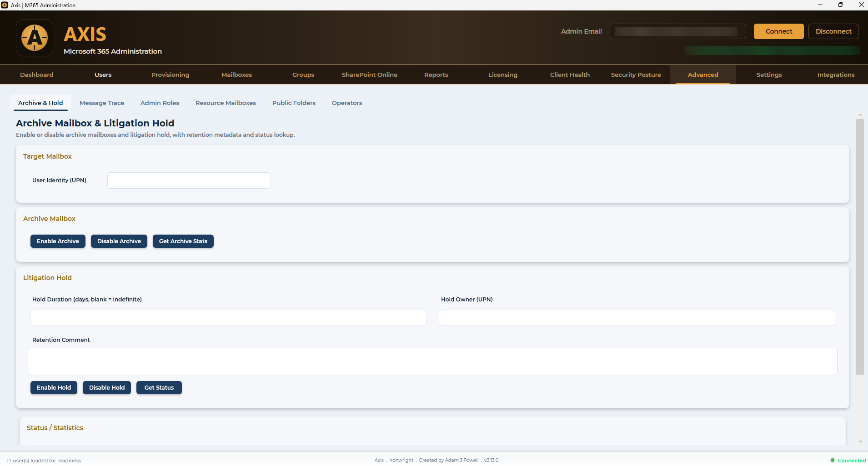The image size is (868, 466).
Task: Restore down the Axis window
Action: pos(841,5)
